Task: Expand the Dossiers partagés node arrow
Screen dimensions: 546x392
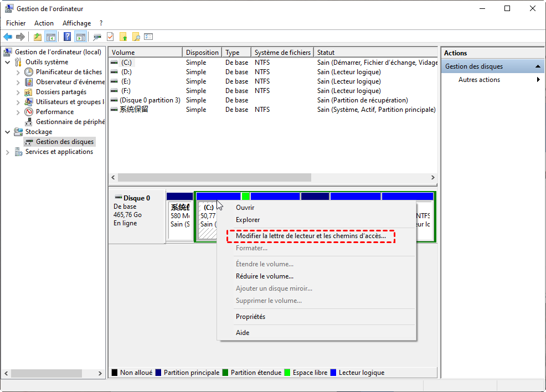Action: (18, 92)
